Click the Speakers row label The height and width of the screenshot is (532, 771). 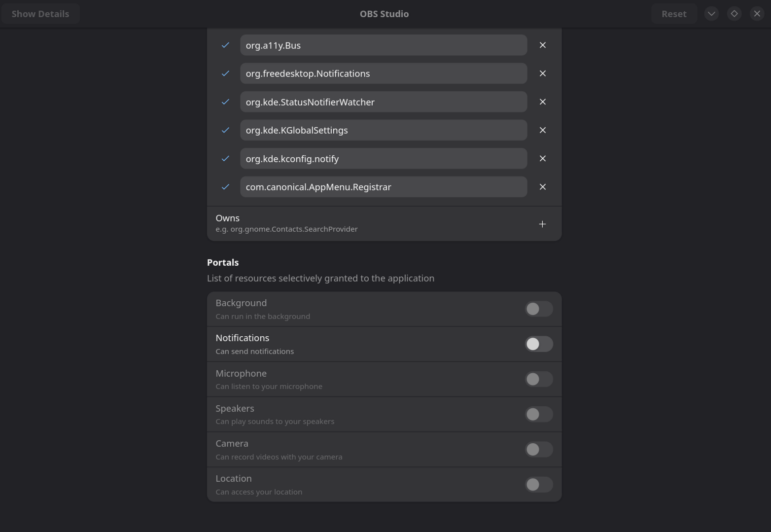point(235,408)
